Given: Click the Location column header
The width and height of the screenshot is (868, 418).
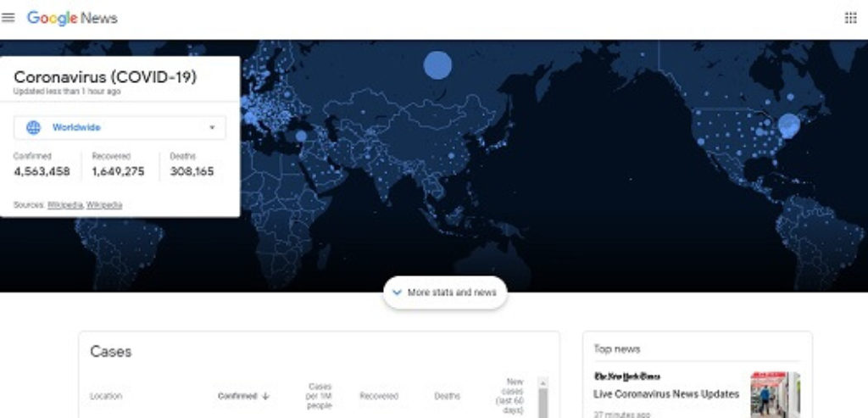Looking at the screenshot, I should coord(106,396).
